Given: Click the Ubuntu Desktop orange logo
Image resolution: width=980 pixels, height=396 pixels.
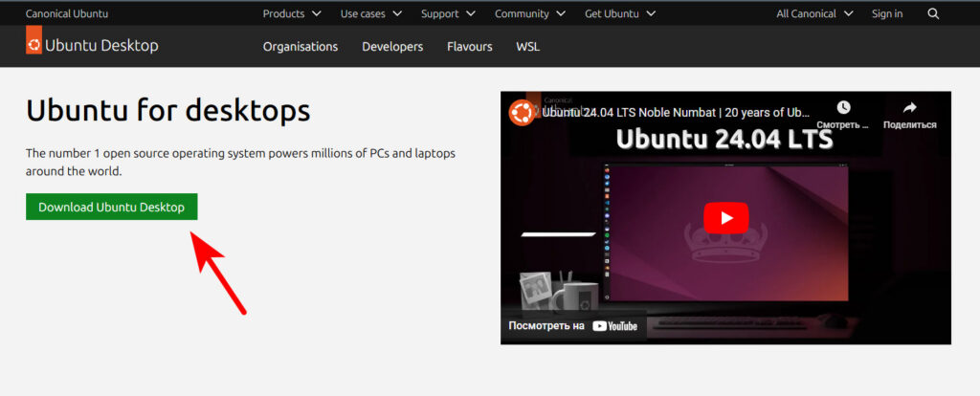Looking at the screenshot, I should pos(33,40).
